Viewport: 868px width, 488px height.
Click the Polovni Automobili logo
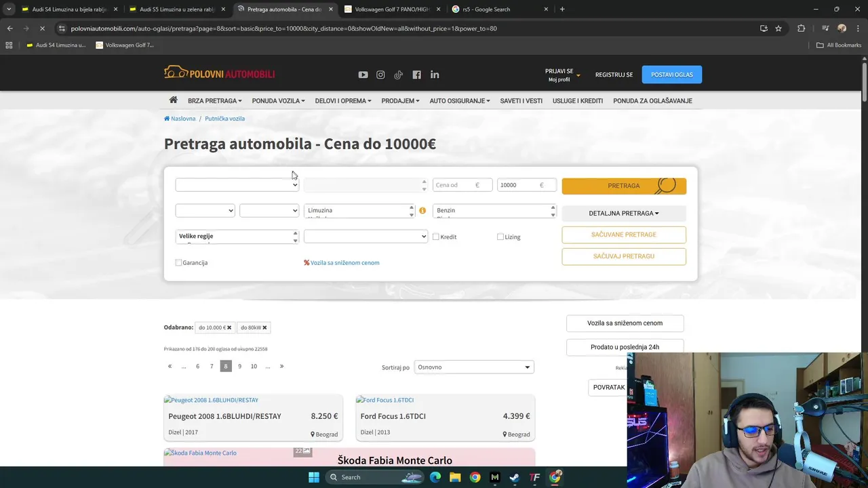pos(219,73)
